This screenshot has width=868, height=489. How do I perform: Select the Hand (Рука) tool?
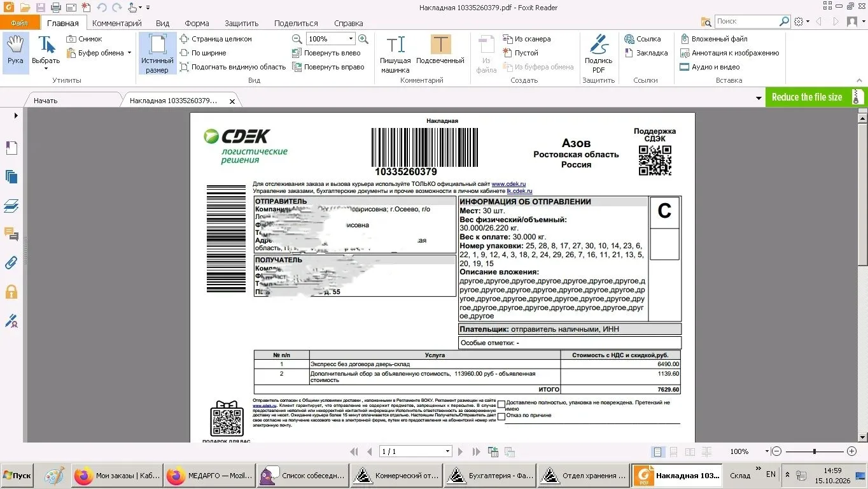(15, 52)
